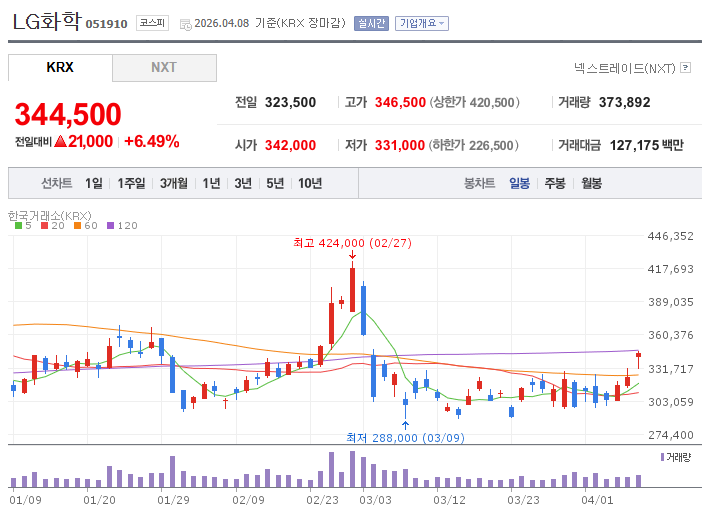Image resolution: width=702 pixels, height=511 pixels.
Task: Select the KRX tab
Action: point(60,68)
